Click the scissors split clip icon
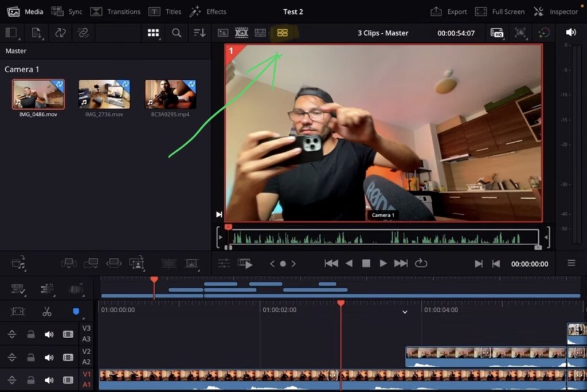The height and width of the screenshot is (392, 587). point(48,311)
